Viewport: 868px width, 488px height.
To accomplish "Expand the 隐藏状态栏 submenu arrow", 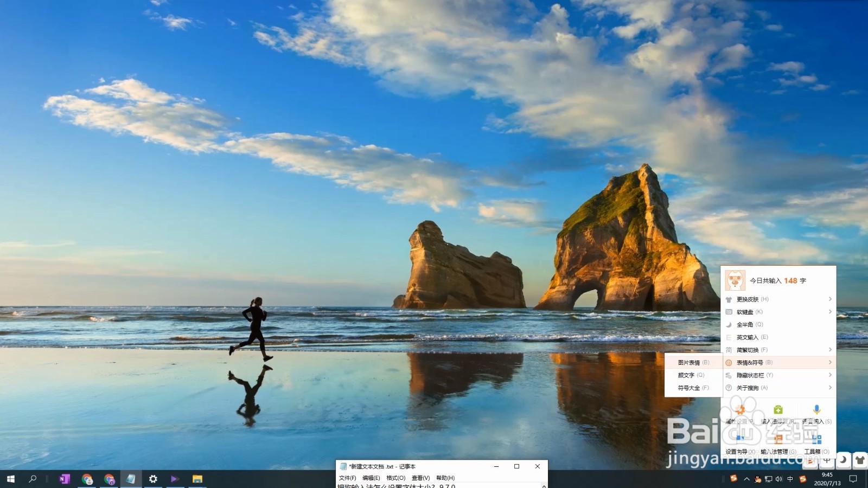I will (x=830, y=375).
